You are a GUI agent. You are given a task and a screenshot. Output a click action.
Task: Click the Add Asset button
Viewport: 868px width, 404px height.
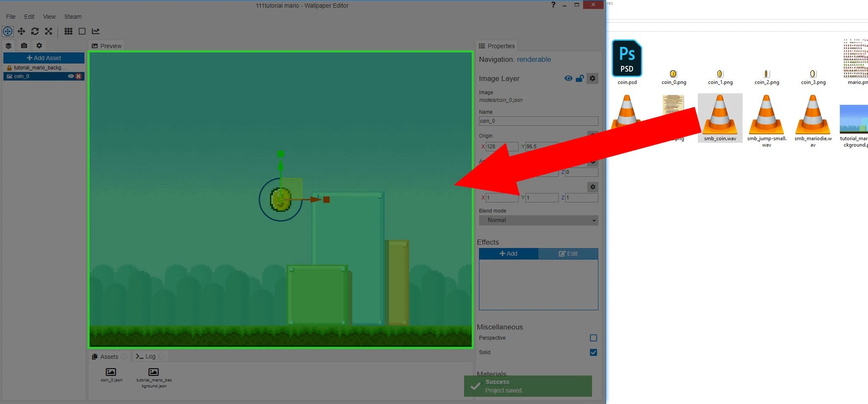click(x=44, y=58)
